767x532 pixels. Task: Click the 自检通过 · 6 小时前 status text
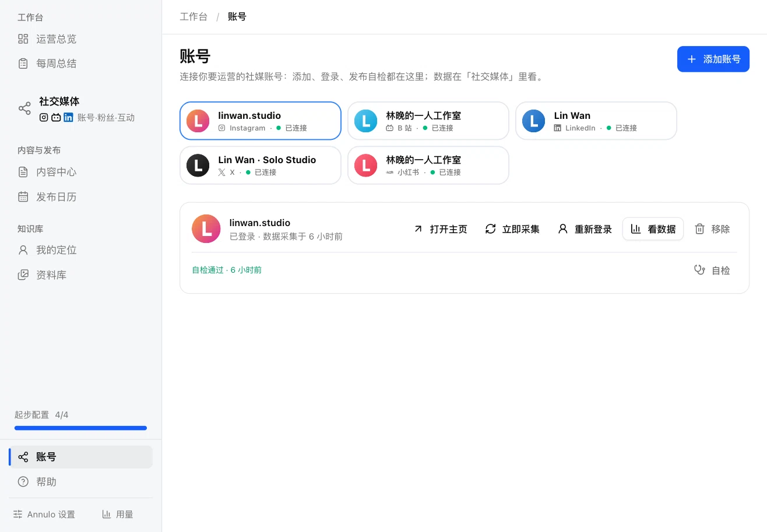(227, 270)
